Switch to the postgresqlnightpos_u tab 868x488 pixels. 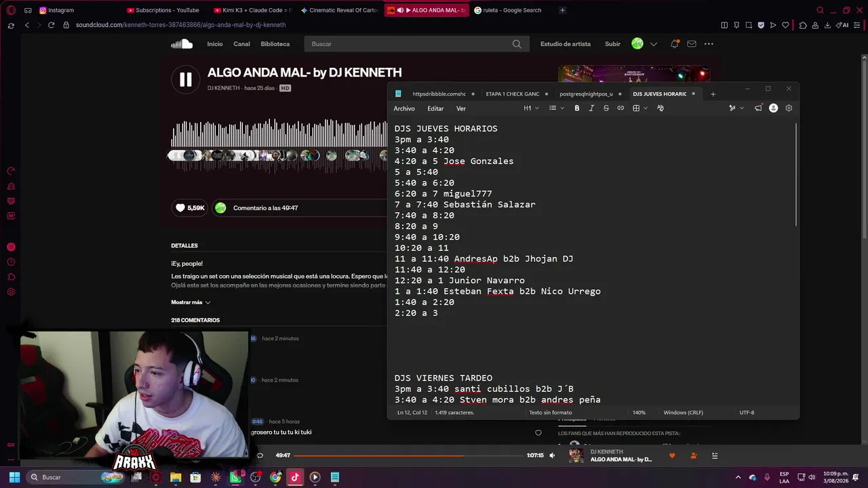click(586, 94)
